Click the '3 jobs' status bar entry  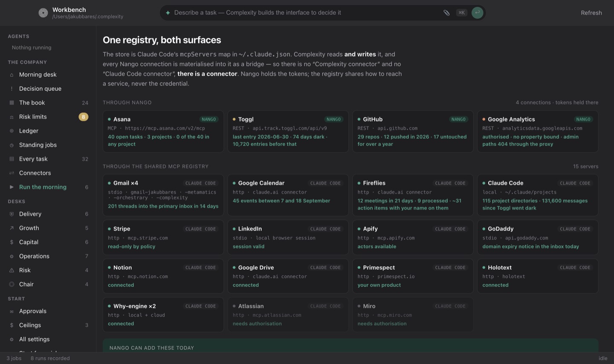tap(14, 358)
